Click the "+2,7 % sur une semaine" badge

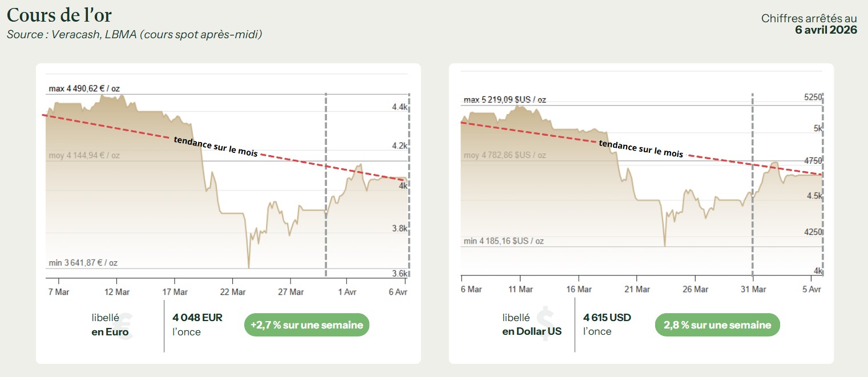pyautogui.click(x=306, y=325)
